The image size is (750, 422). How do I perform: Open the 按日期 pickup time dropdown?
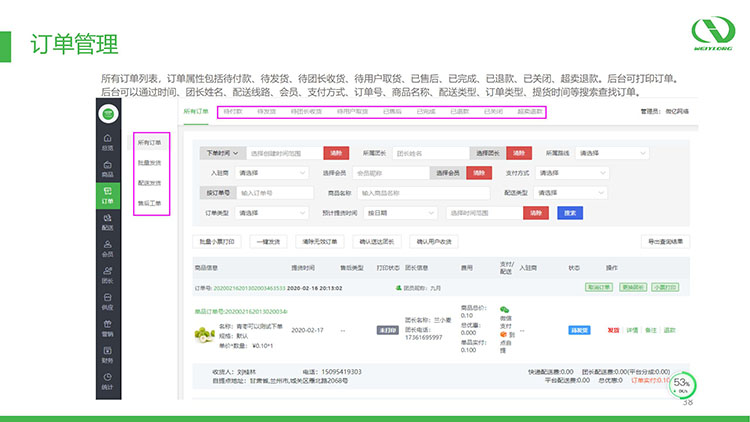(x=400, y=213)
